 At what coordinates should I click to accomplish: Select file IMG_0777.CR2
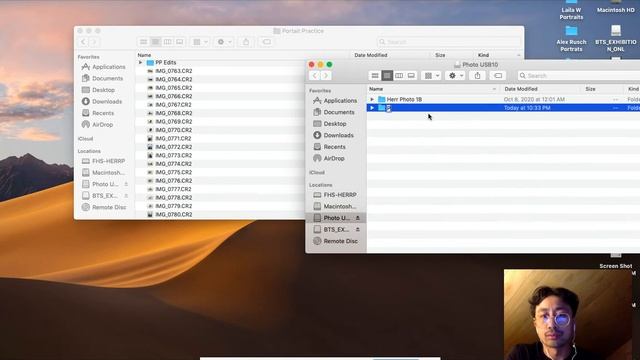[x=173, y=189]
